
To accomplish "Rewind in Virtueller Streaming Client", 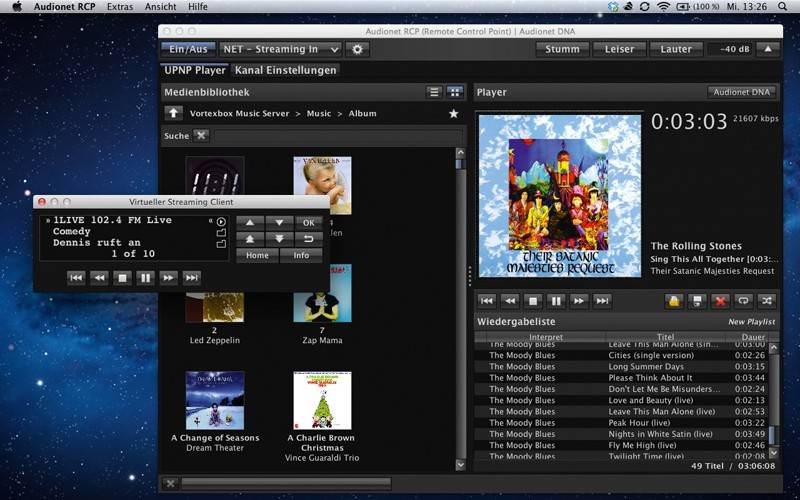I will click(x=99, y=278).
